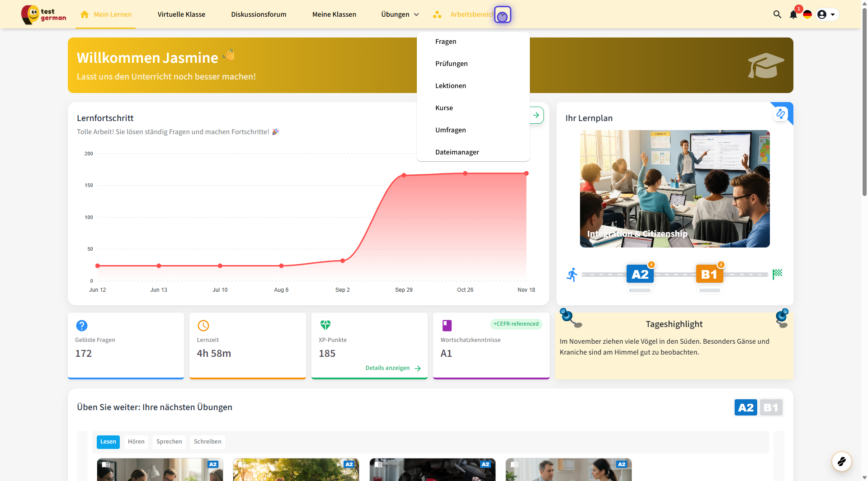Viewport: 868px width, 481px height.
Task: Toggle the B1 level filter badge
Action: [771, 408]
